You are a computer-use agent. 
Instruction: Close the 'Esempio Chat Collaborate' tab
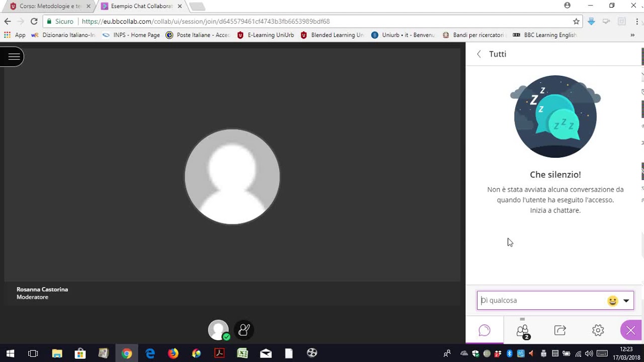[180, 6]
